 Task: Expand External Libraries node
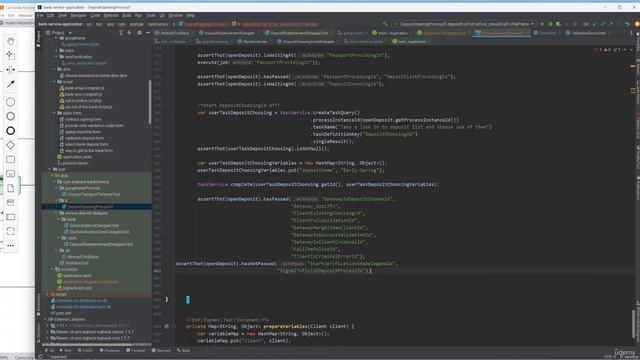point(45,319)
